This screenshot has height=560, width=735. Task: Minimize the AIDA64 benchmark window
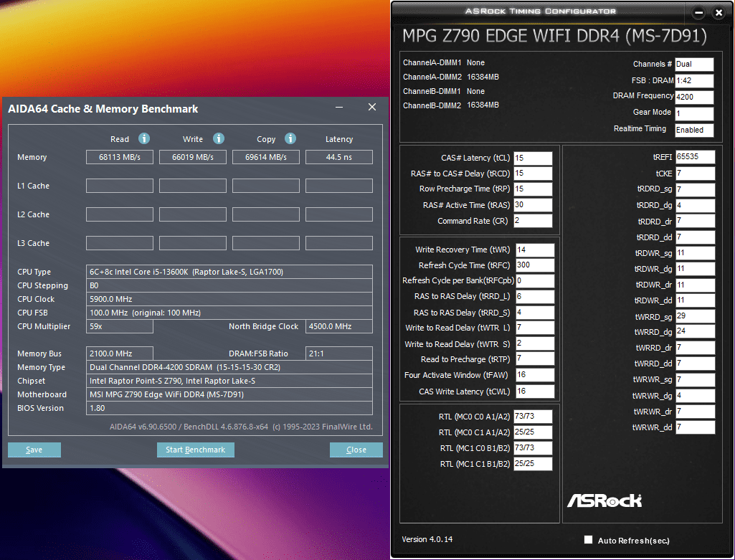click(339, 108)
